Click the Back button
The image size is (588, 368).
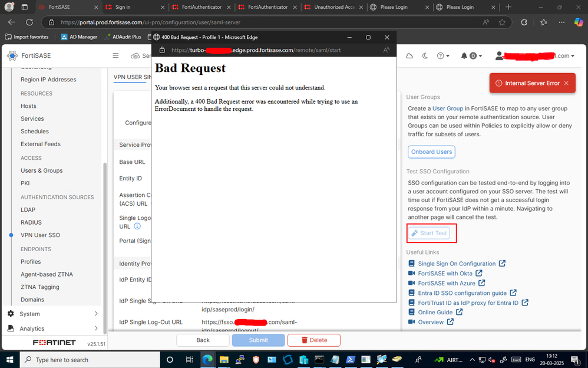pyautogui.click(x=203, y=340)
